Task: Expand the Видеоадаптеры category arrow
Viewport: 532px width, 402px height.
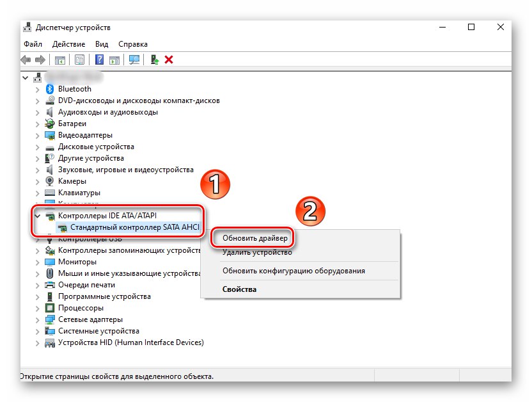Action: click(37, 136)
